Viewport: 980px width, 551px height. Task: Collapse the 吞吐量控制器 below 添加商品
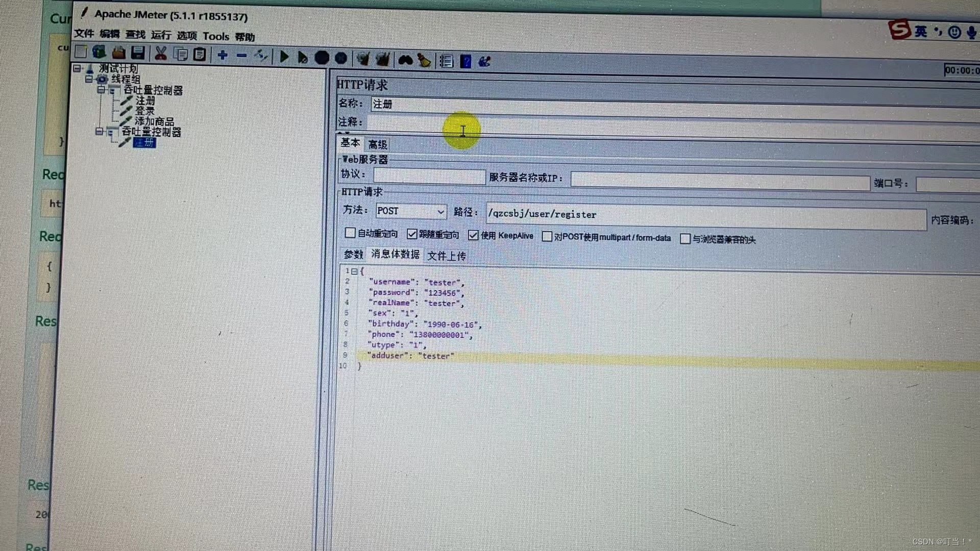pos(100,131)
